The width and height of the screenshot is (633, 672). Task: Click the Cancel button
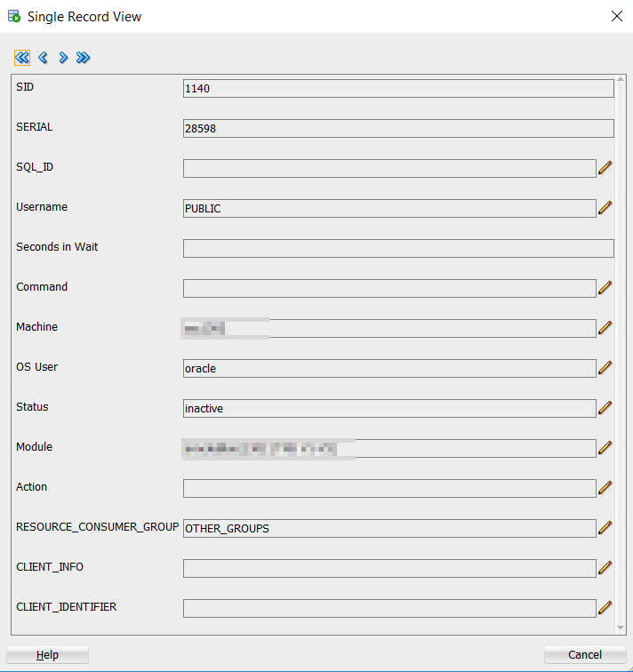pos(585,655)
